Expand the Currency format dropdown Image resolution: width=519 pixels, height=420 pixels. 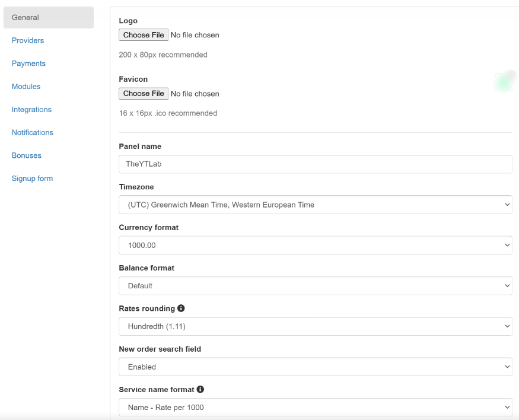pyautogui.click(x=316, y=245)
